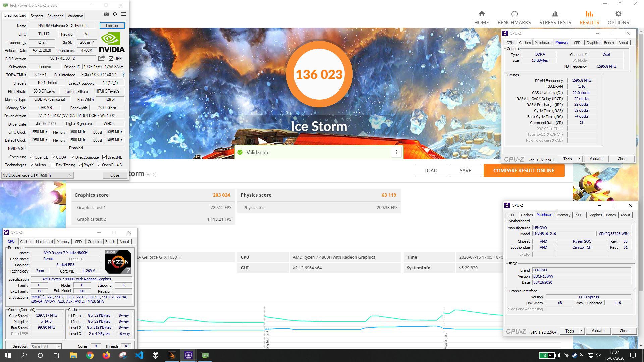Image resolution: width=644 pixels, height=362 pixels.
Task: Toggle the OpenGL 4.6 checkbox
Action: pyautogui.click(x=99, y=165)
